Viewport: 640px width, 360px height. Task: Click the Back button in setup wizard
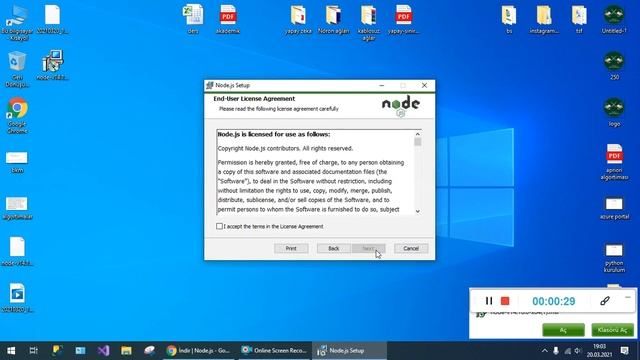pyautogui.click(x=333, y=248)
